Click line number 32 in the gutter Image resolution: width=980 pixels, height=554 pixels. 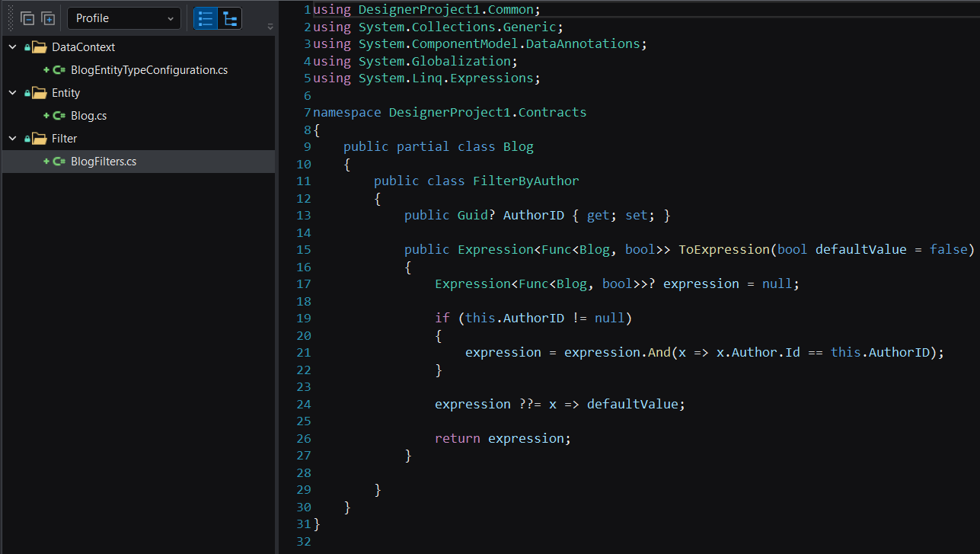(303, 541)
